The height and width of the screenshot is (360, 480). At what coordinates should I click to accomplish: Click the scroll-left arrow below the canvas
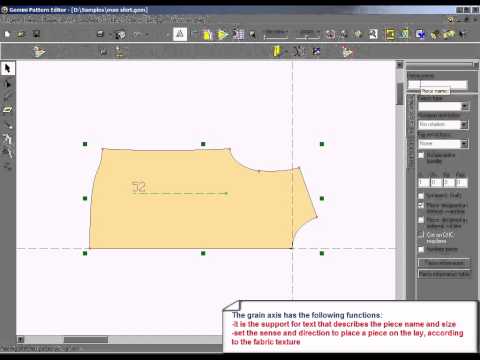(x=21, y=340)
